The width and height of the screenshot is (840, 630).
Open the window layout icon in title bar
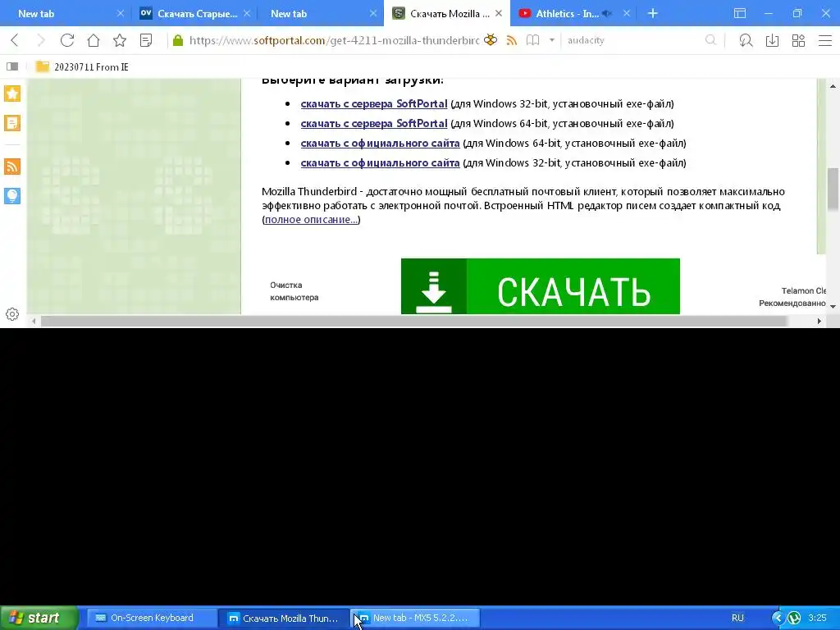[x=740, y=13]
